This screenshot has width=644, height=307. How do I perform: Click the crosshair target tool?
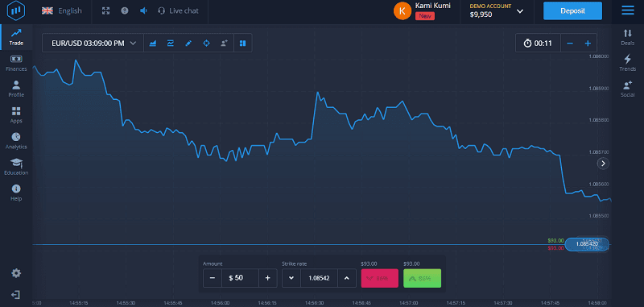tap(206, 44)
